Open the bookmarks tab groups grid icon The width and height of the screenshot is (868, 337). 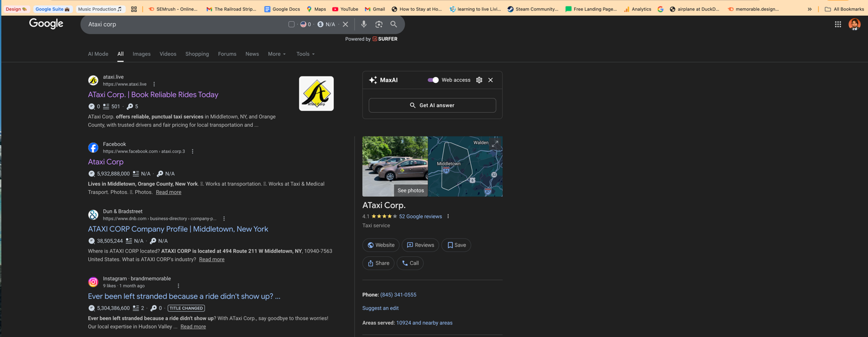[x=134, y=9]
